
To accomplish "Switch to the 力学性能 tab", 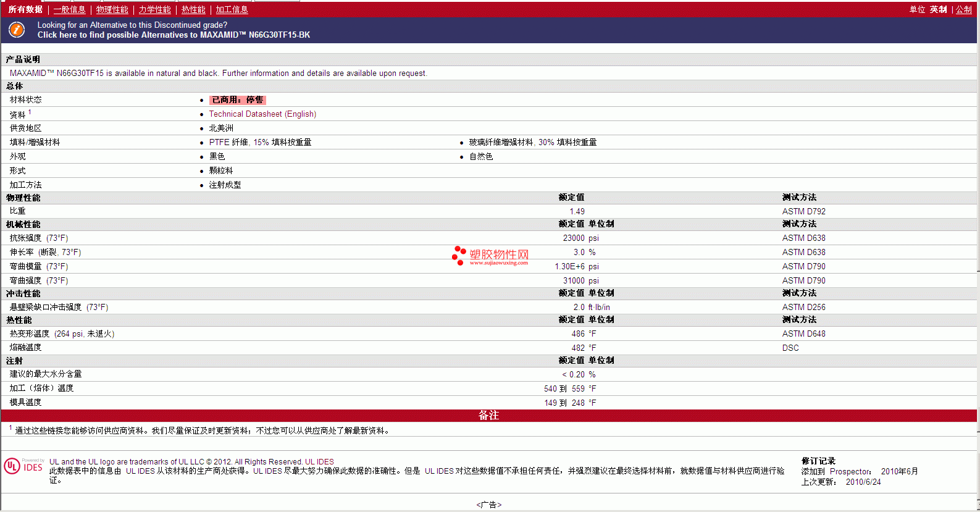I will coord(154,9).
